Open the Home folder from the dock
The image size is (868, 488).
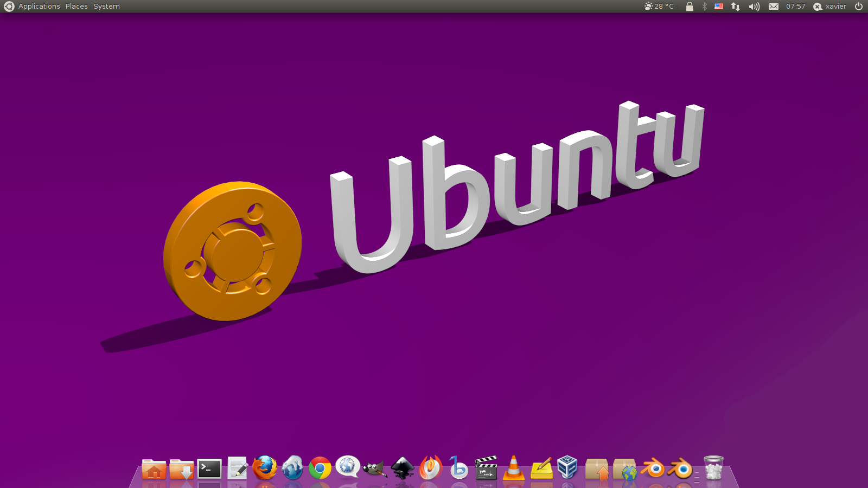[154, 469]
